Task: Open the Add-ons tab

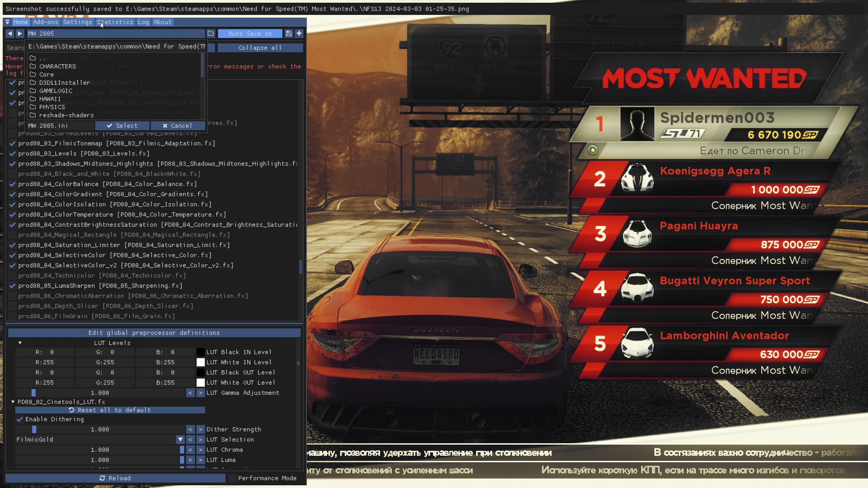Action: coord(45,22)
